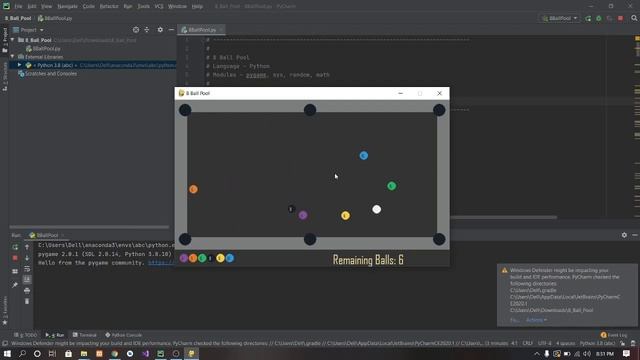
Task: Open Search Everywhere magnifier in PyCharm
Action: 634,18
